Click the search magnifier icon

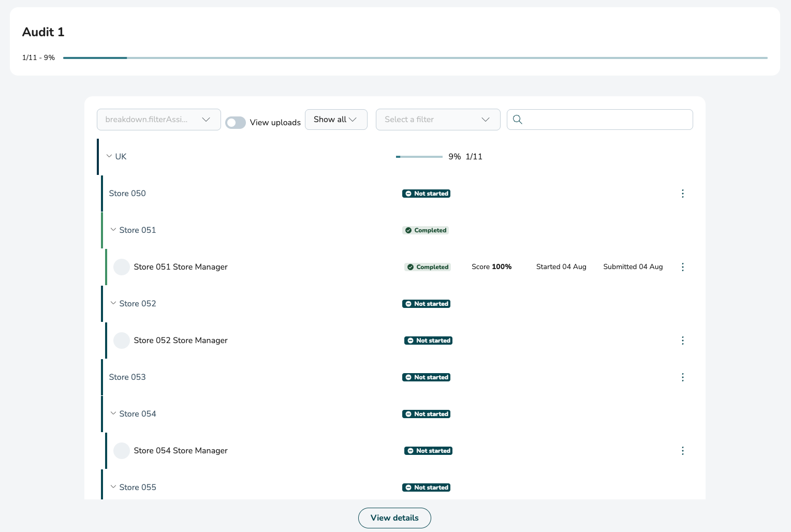(x=517, y=120)
